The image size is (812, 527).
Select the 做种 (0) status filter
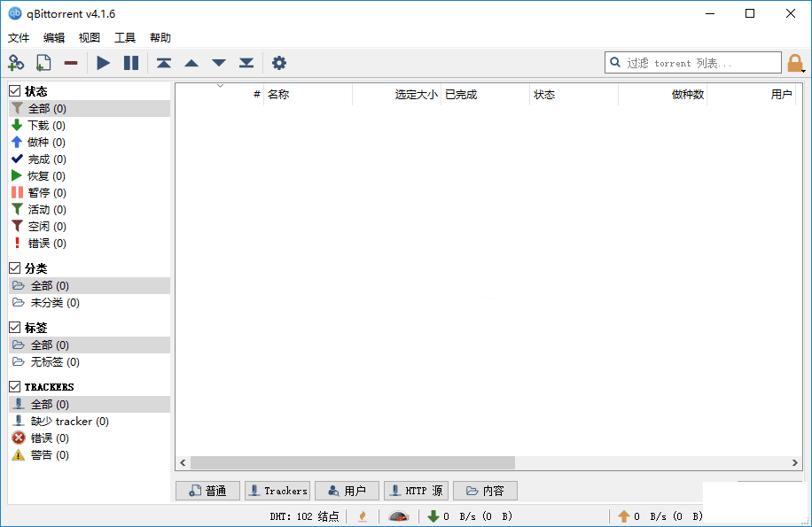(89, 143)
